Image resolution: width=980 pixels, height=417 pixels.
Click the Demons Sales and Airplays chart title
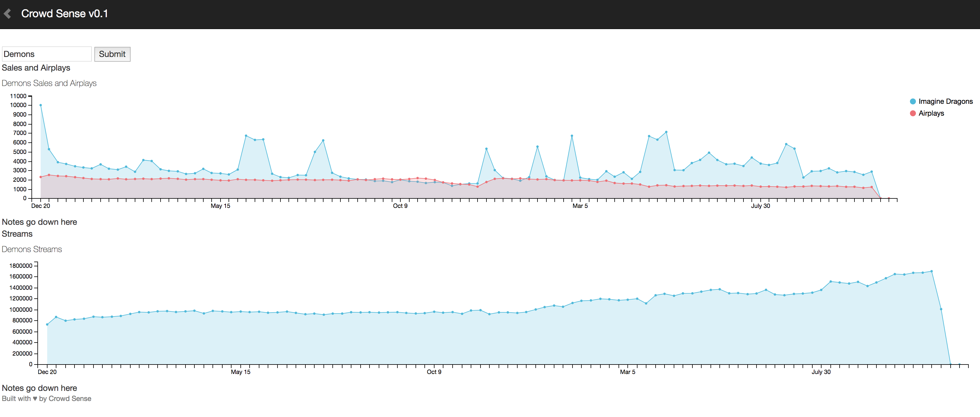[x=49, y=83]
